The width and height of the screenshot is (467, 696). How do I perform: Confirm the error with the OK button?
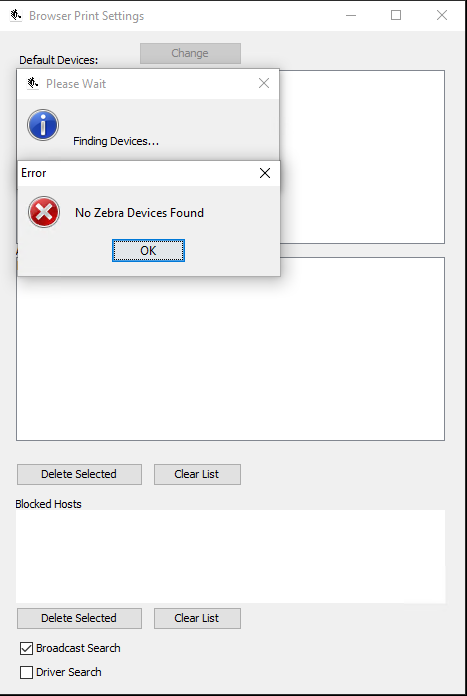[148, 251]
